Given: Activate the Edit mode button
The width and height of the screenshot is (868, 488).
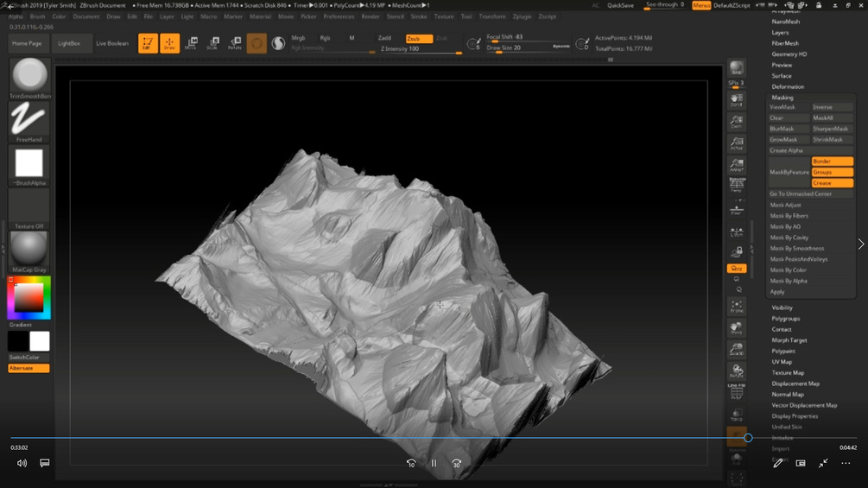Looking at the screenshot, I should pos(149,43).
